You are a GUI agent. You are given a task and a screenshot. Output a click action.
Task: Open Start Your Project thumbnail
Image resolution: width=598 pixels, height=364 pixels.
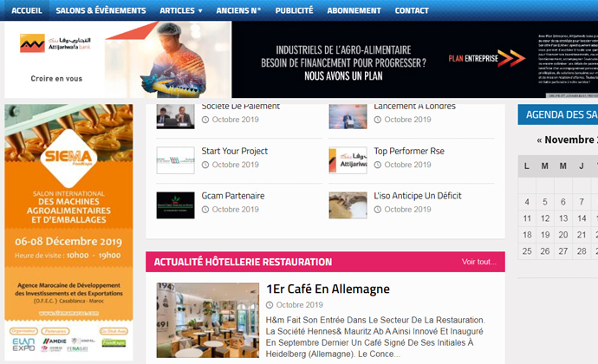[175, 159]
